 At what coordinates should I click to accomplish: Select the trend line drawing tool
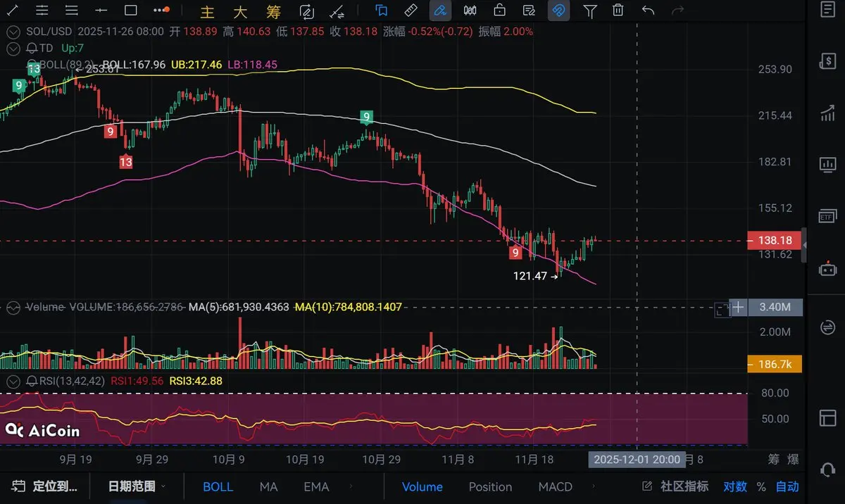(x=12, y=11)
